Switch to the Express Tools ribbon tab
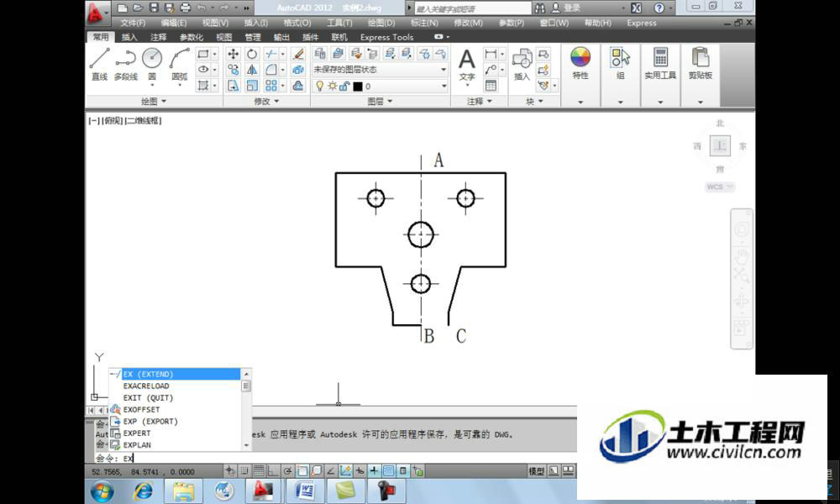Screen dimensions: 840x504 [x=386, y=37]
